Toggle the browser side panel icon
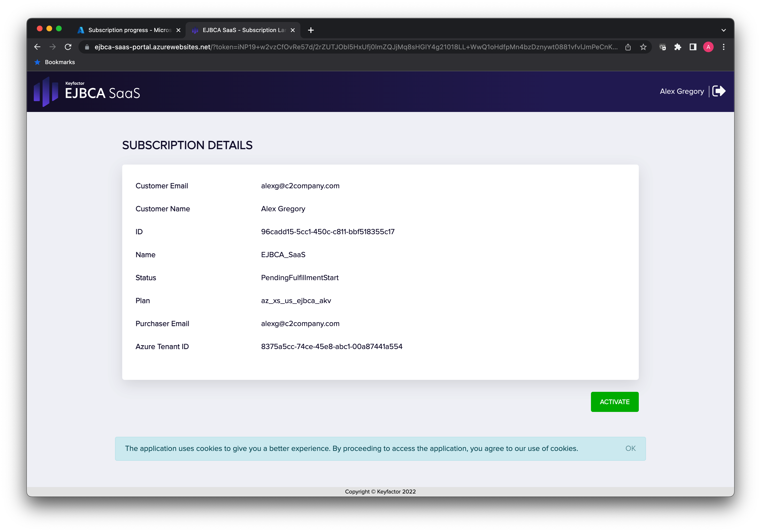The height and width of the screenshot is (532, 761). coord(693,47)
